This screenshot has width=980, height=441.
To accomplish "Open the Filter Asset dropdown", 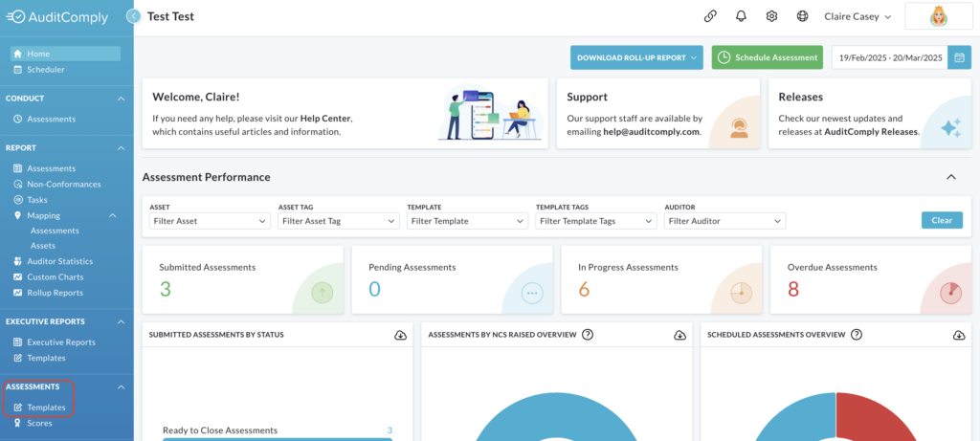I will (x=210, y=220).
